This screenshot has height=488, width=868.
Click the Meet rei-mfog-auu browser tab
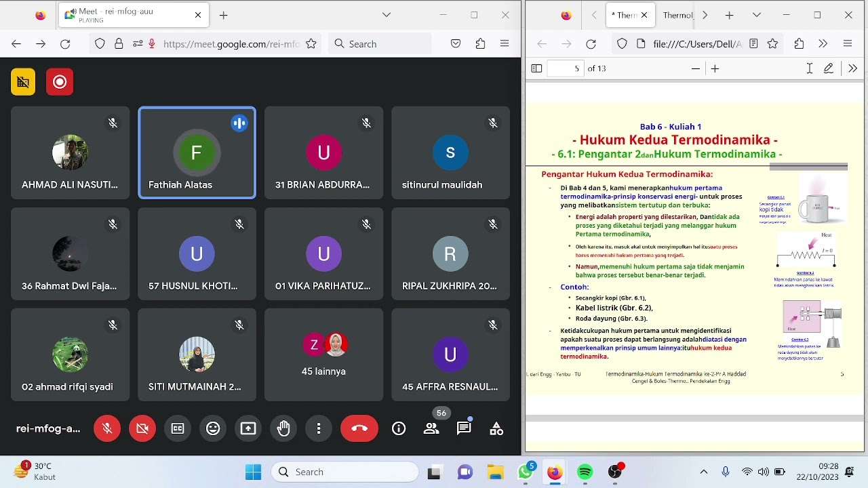coord(132,15)
